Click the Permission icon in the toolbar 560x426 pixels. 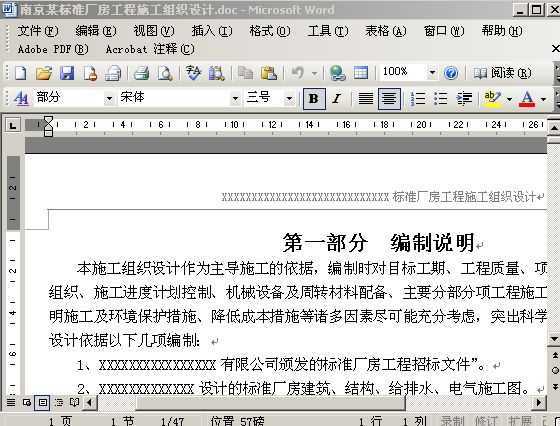[x=90, y=73]
